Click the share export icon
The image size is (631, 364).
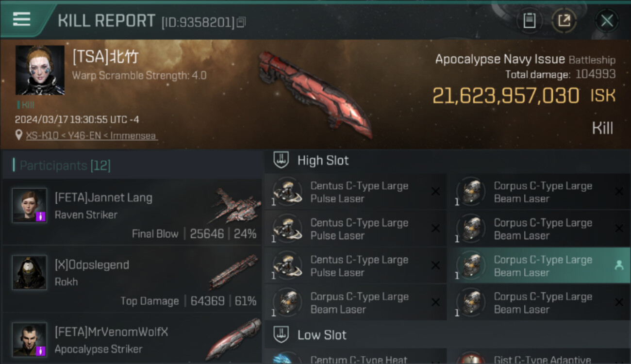pos(564,20)
